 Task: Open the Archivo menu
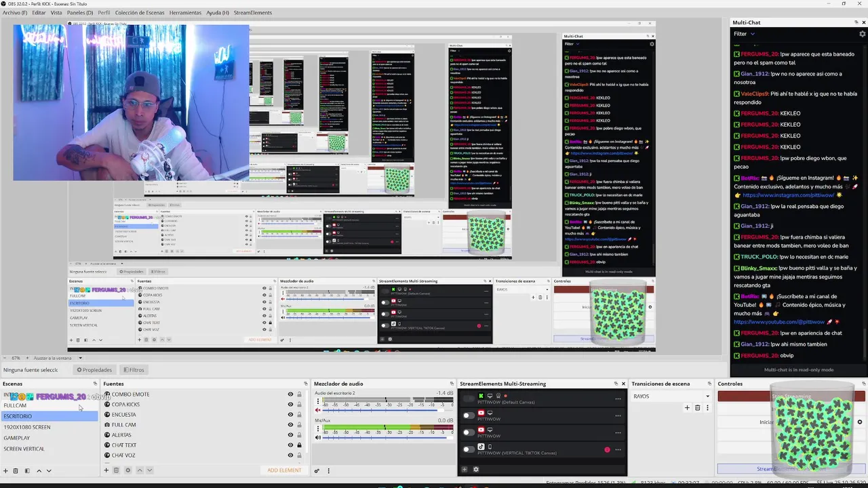[x=15, y=12]
